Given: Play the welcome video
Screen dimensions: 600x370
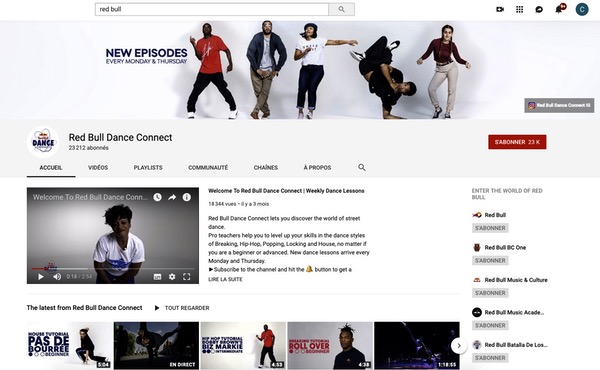Looking at the screenshot, I should 41,277.
